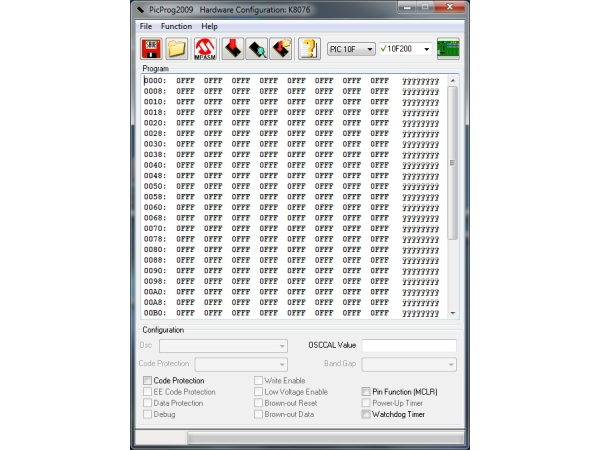
Task: Enable the Code Protection checkbox
Action: coord(148,381)
